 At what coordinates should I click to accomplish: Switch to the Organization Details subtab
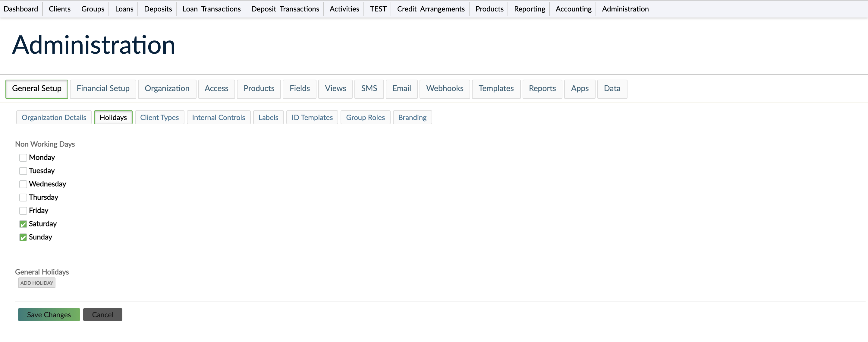click(54, 118)
